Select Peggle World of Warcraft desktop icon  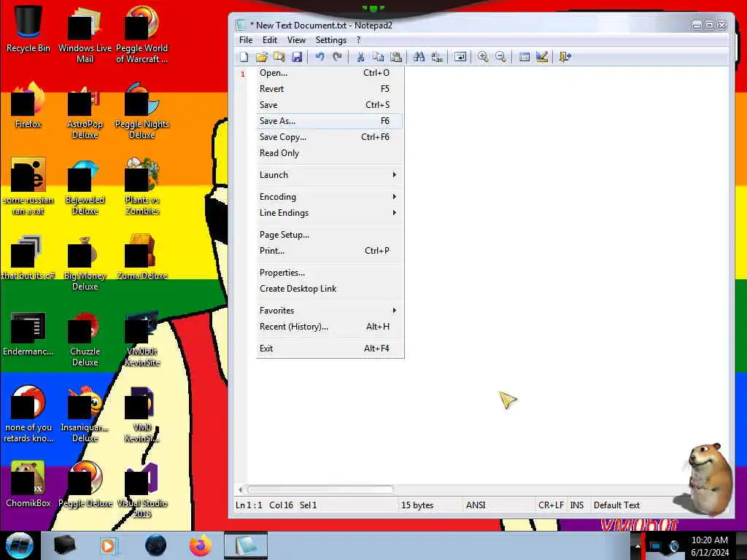142,34
